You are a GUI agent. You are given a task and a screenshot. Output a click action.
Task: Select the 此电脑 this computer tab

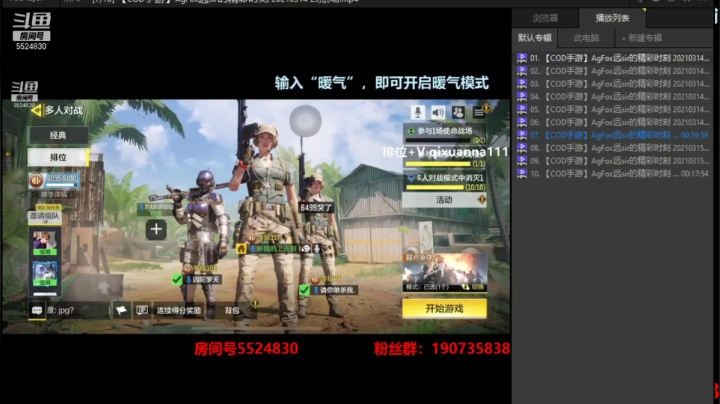pos(586,38)
